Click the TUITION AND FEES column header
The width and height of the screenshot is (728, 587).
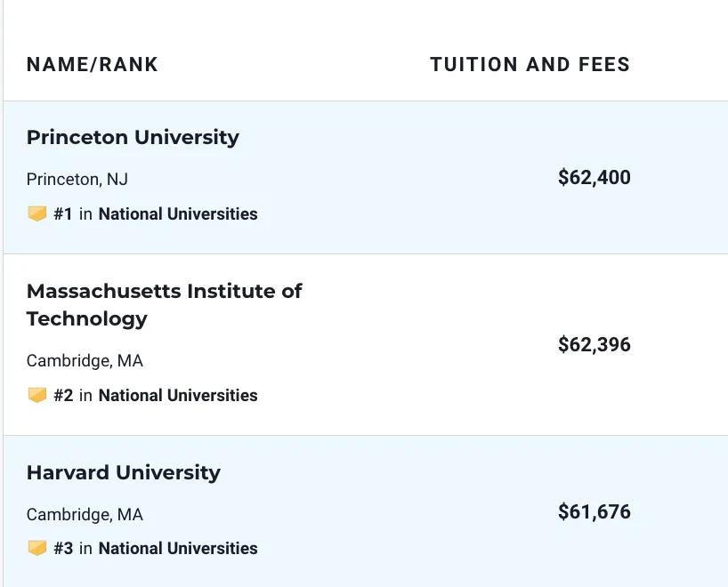click(530, 65)
